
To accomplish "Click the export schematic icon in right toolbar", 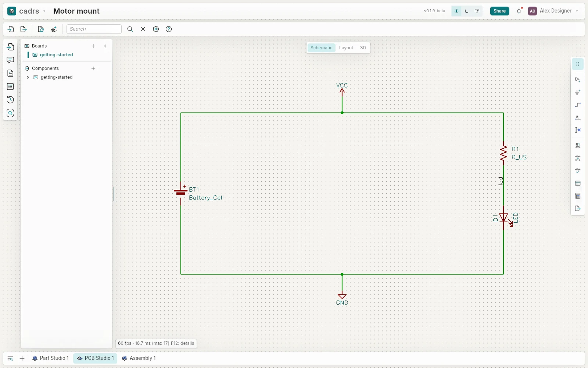I will (x=578, y=208).
